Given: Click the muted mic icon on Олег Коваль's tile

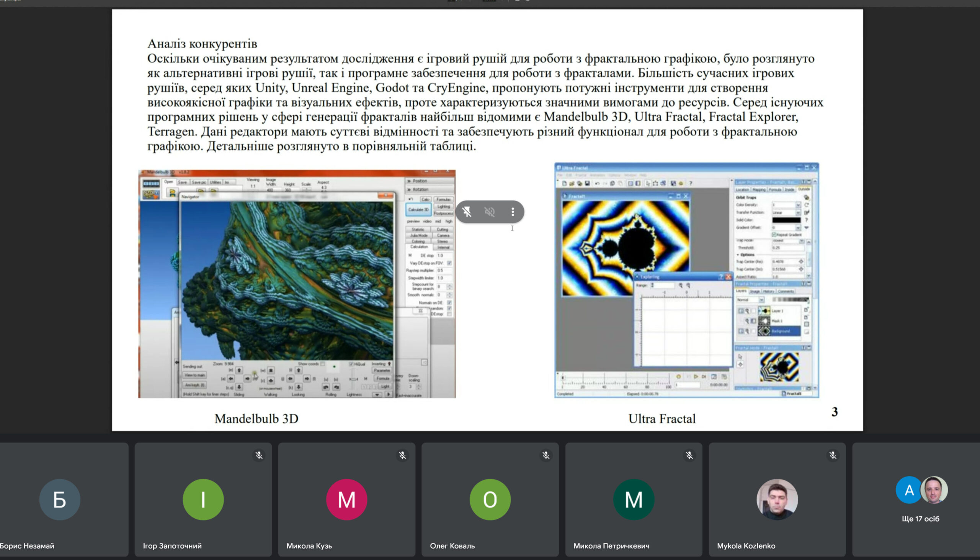Looking at the screenshot, I should pyautogui.click(x=546, y=456).
